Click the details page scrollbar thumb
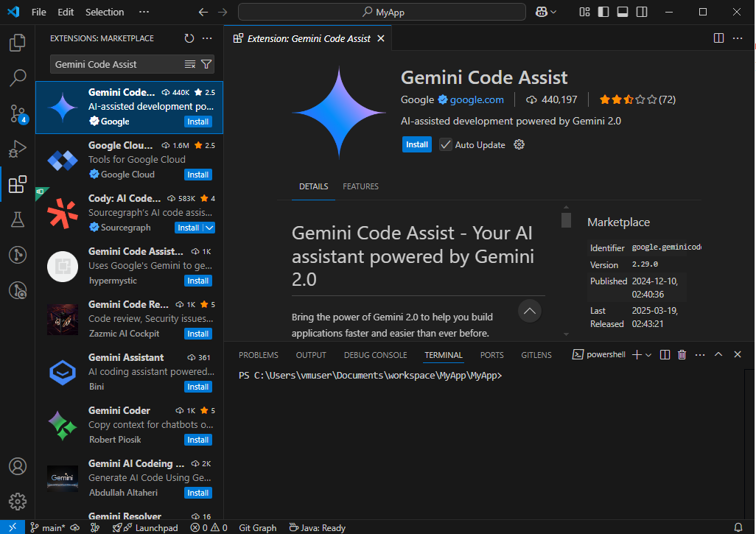Viewport: 756px width, 534px height. (x=566, y=220)
